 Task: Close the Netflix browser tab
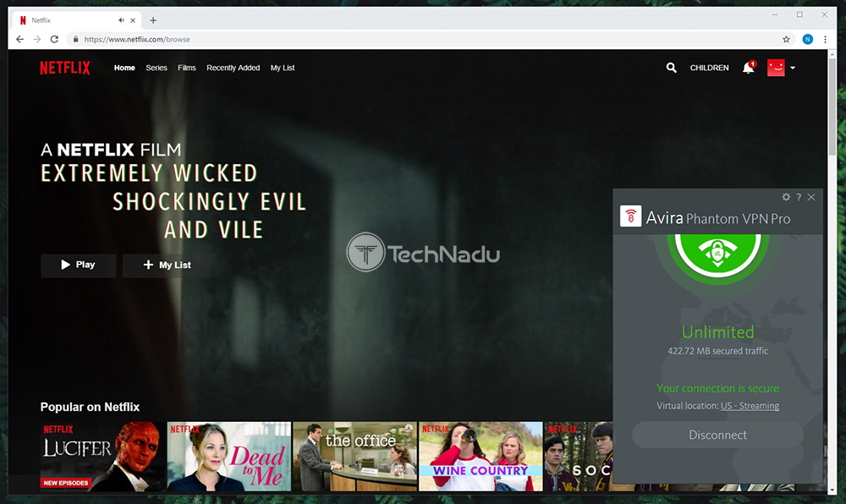click(x=133, y=20)
